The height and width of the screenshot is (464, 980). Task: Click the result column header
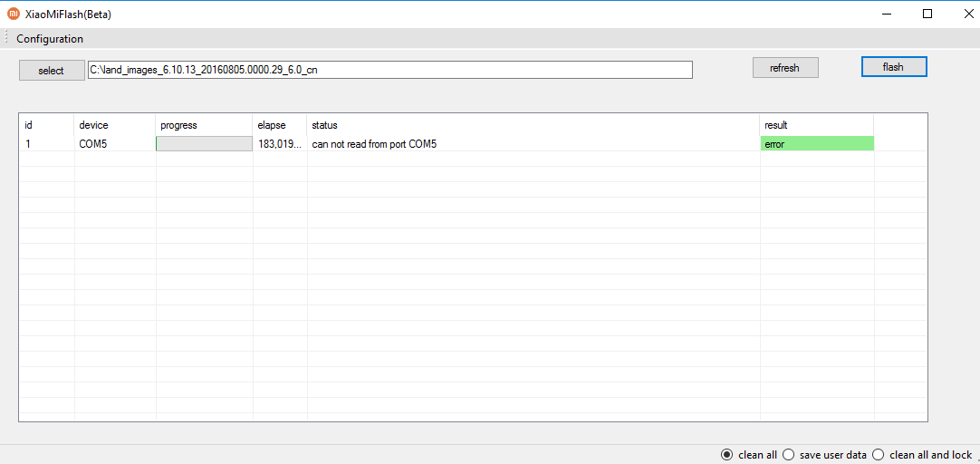coord(817,125)
